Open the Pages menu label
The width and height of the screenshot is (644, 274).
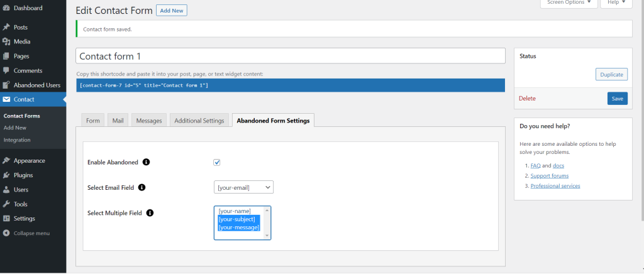[x=21, y=56]
